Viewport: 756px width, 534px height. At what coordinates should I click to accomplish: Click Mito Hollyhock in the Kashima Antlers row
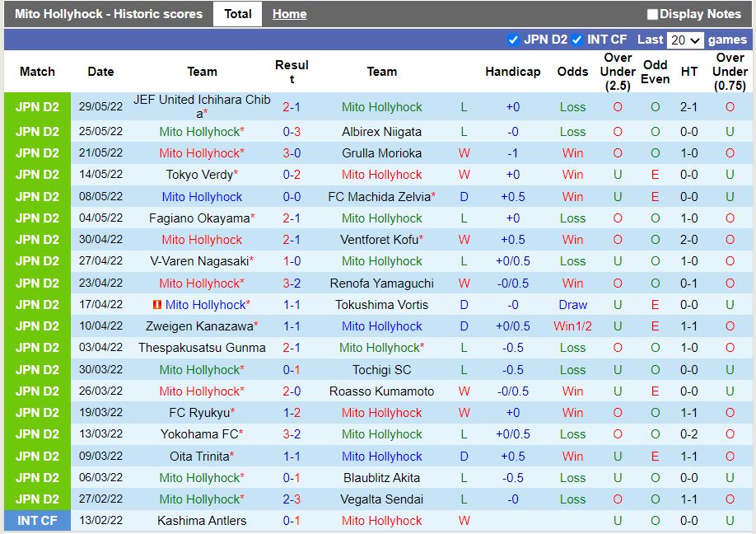tap(381, 521)
